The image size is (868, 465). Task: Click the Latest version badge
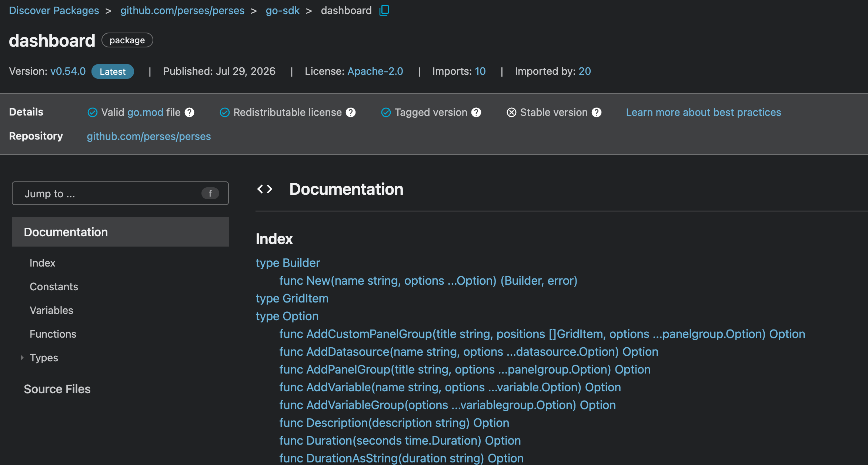point(113,71)
